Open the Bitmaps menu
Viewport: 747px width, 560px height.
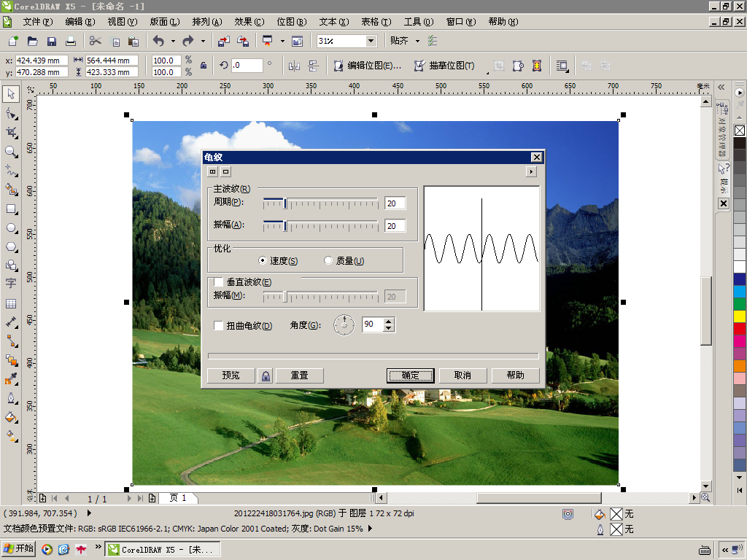292,22
